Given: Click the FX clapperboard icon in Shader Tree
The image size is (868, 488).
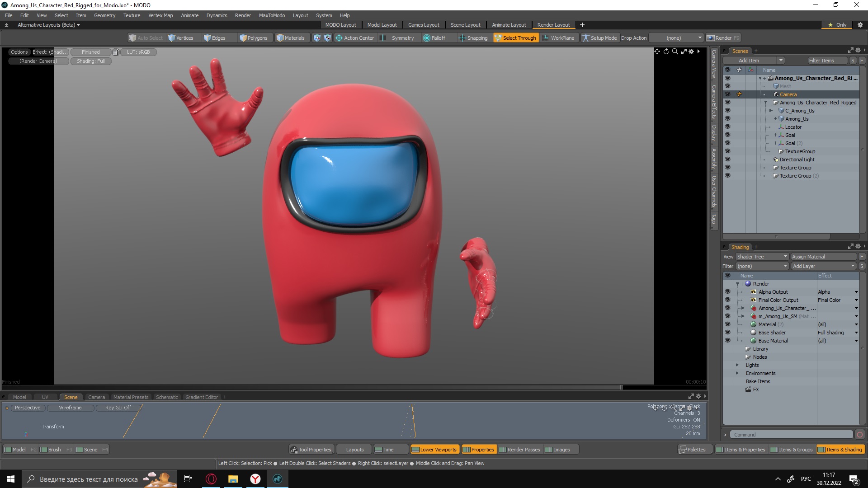Looking at the screenshot, I should coord(748,389).
